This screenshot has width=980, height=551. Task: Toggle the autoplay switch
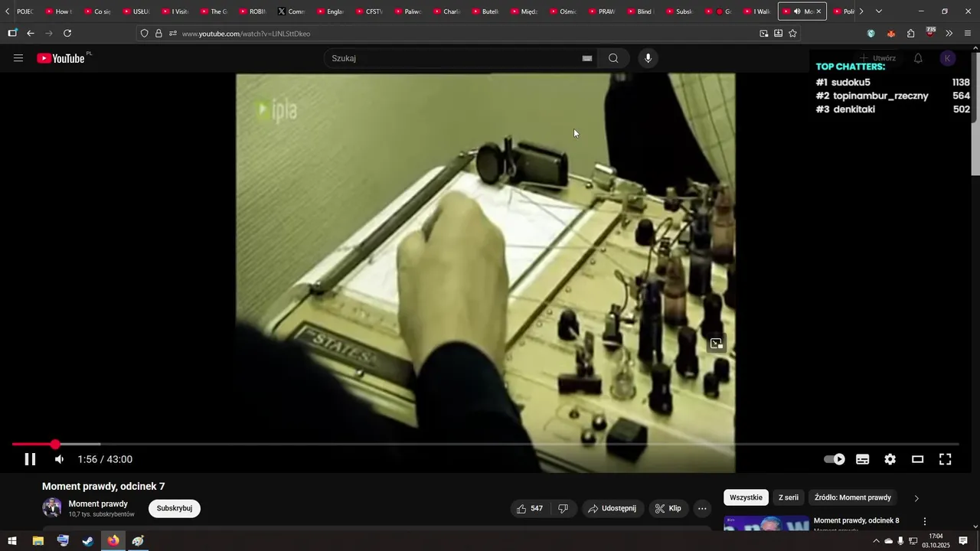click(x=835, y=459)
